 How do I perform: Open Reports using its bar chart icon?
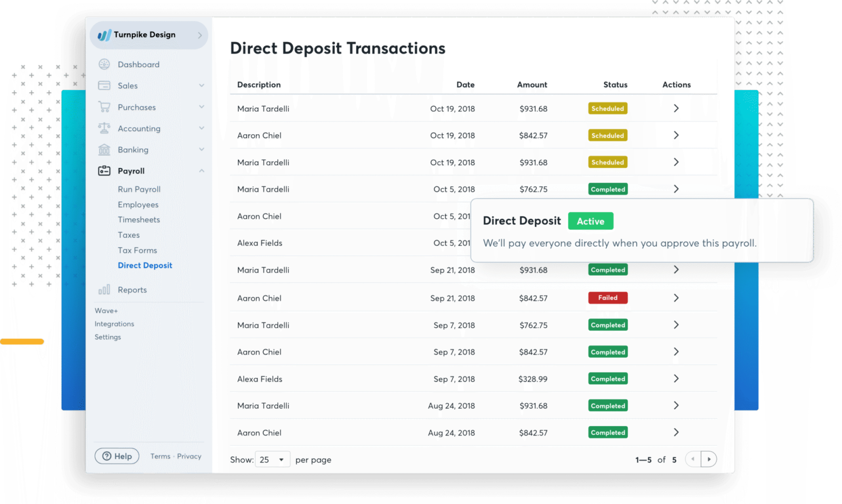(105, 289)
